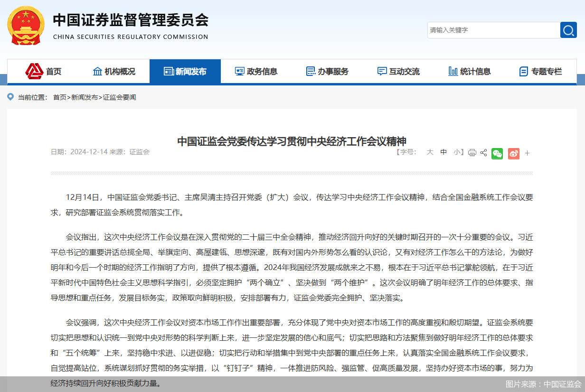Go to 证监会要闻 in the breadcrumb
The width and height of the screenshot is (585, 392).
point(119,97)
